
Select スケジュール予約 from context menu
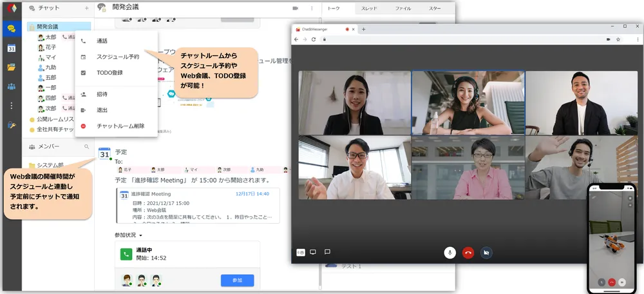[117, 57]
